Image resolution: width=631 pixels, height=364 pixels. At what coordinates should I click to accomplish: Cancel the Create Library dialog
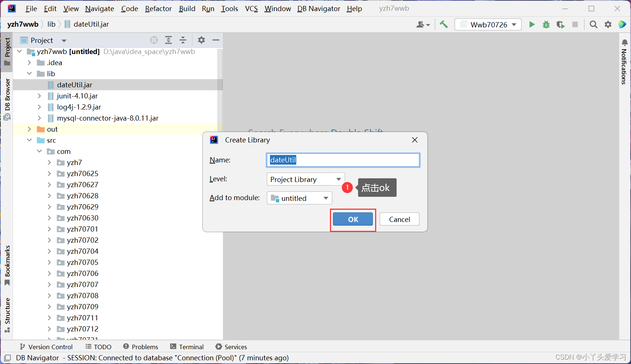click(399, 219)
